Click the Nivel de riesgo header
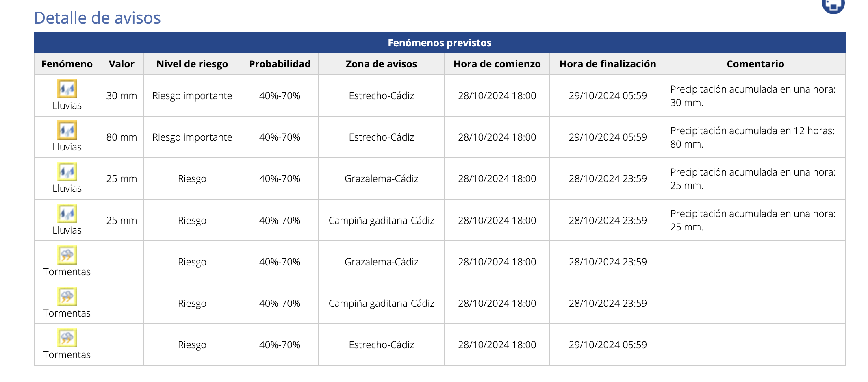 [192, 64]
